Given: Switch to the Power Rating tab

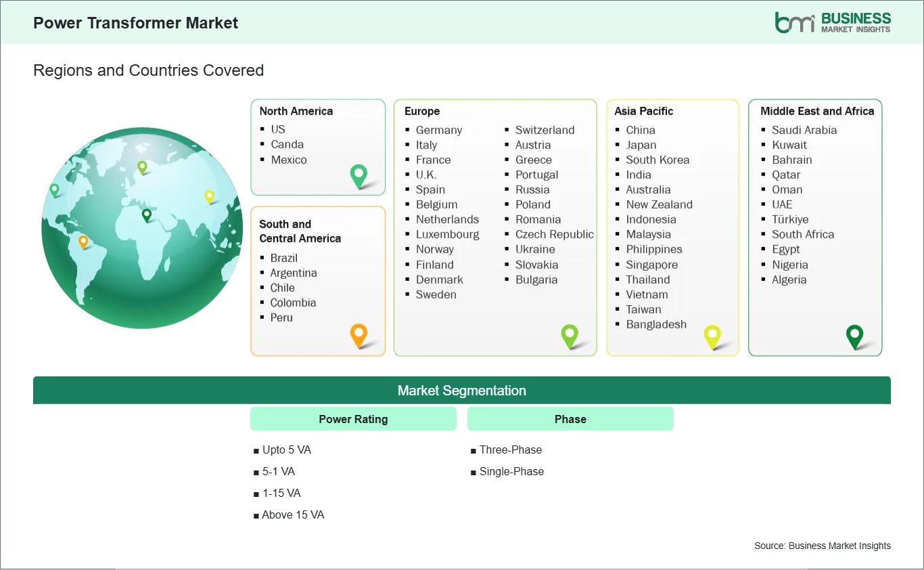Looking at the screenshot, I should 353,418.
